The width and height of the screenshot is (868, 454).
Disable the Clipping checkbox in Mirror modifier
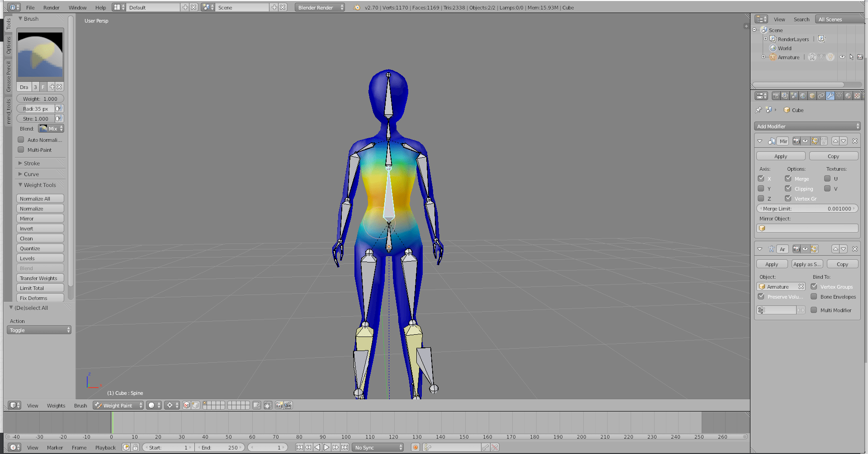788,188
